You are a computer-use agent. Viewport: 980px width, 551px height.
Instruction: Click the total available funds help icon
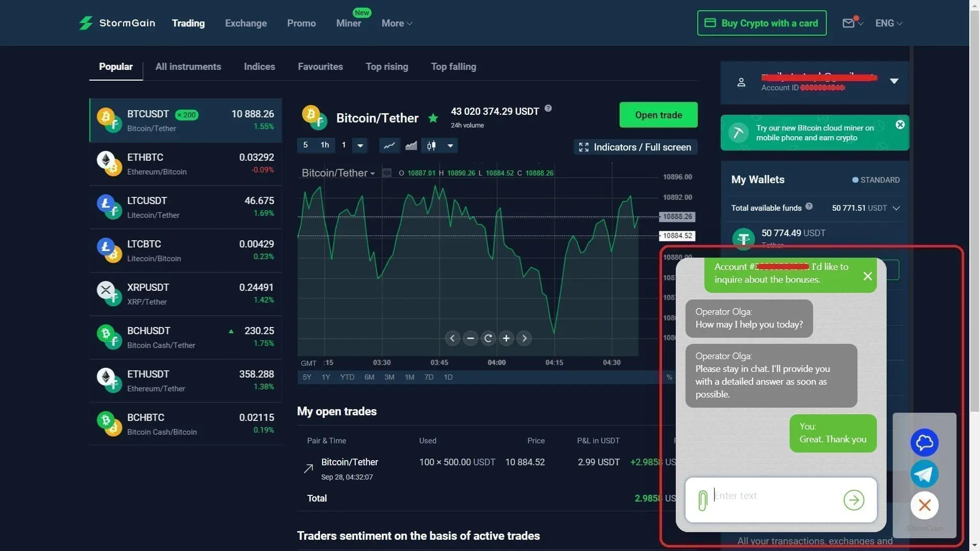coord(809,207)
